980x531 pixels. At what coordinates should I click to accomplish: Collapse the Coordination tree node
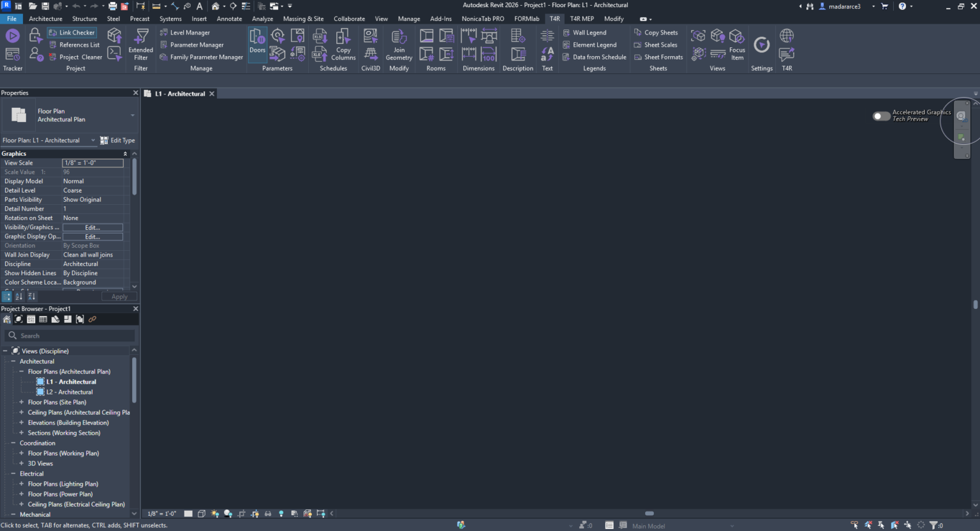click(13, 443)
